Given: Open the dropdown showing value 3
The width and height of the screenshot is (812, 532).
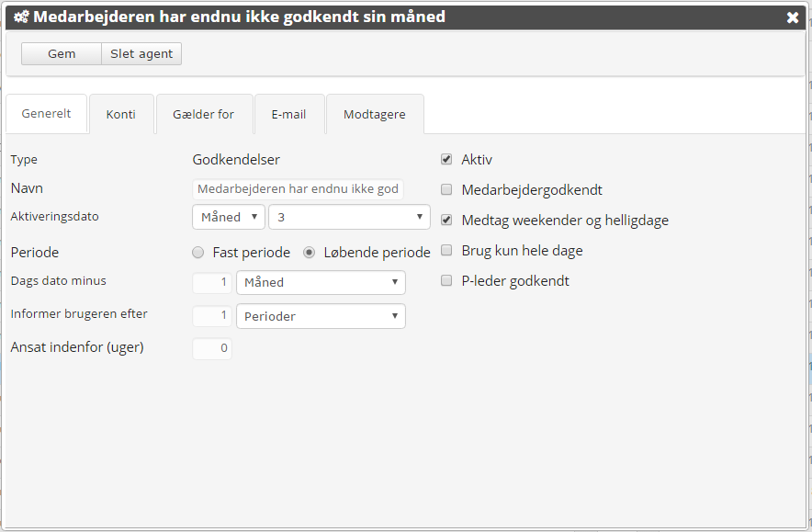Looking at the screenshot, I should pyautogui.click(x=349, y=217).
